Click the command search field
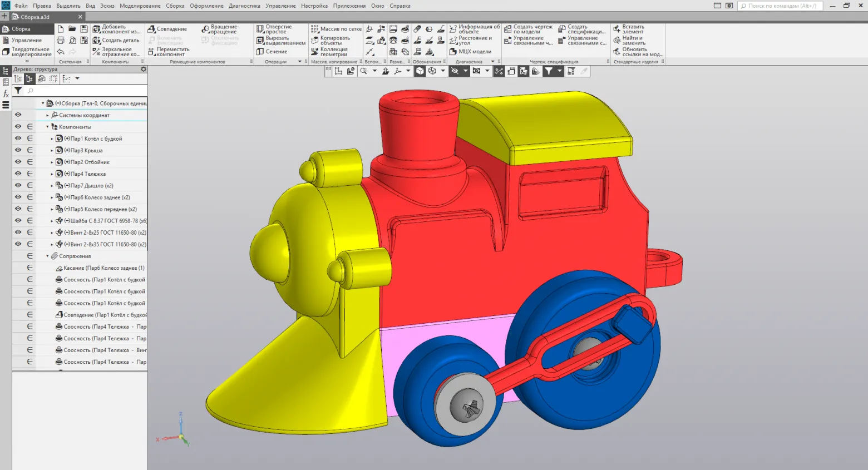 pos(781,6)
